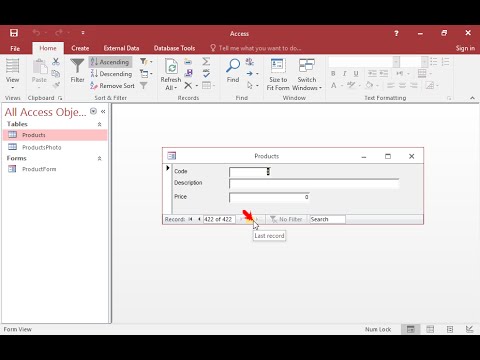The width and height of the screenshot is (480, 360).
Task: Sort records Descending
Action: 111,74
